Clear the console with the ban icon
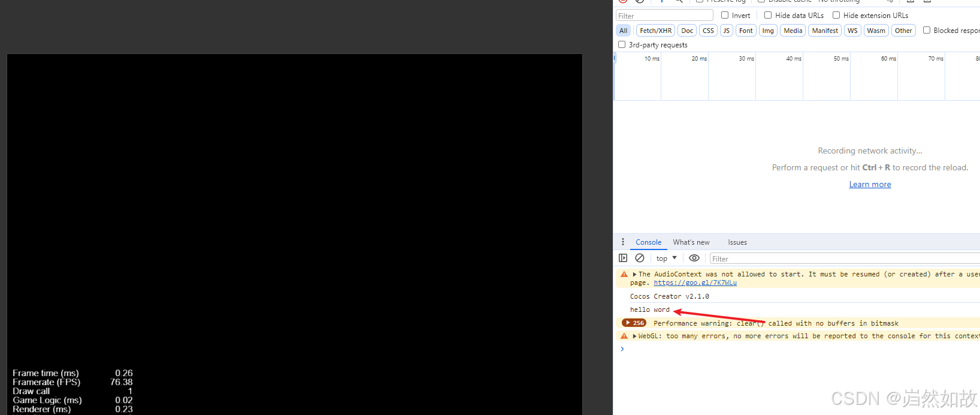The image size is (980, 415). tap(640, 258)
